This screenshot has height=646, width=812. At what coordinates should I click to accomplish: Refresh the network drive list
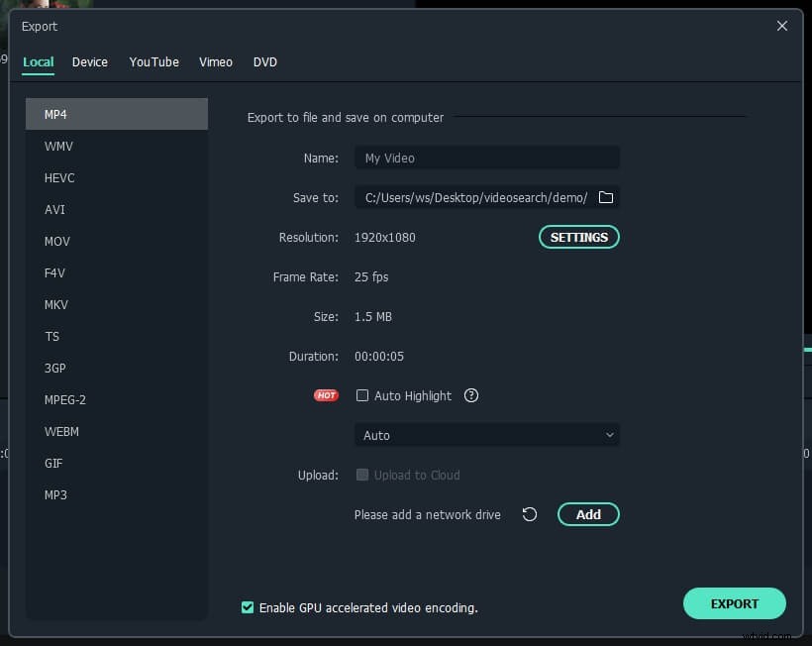[530, 514]
